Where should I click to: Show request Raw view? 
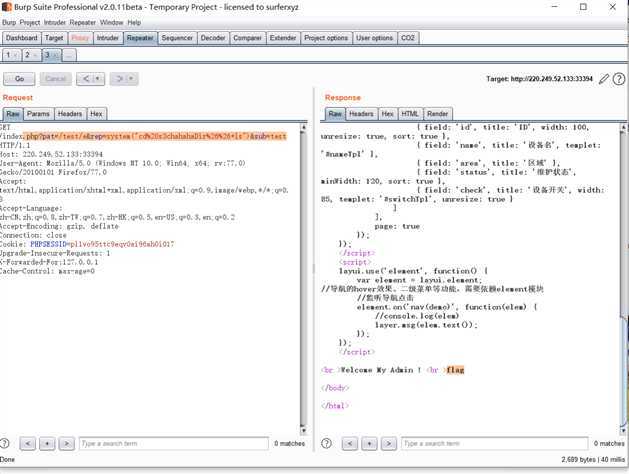click(12, 114)
